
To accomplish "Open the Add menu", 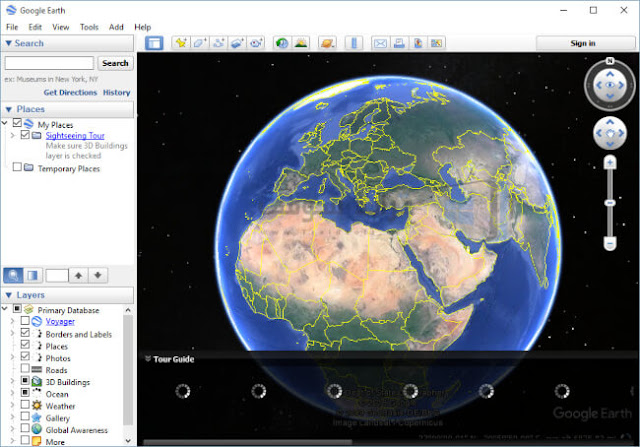I will point(116,27).
